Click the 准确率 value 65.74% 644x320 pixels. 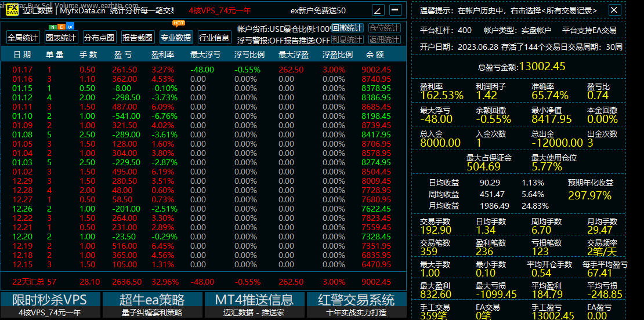click(x=551, y=96)
